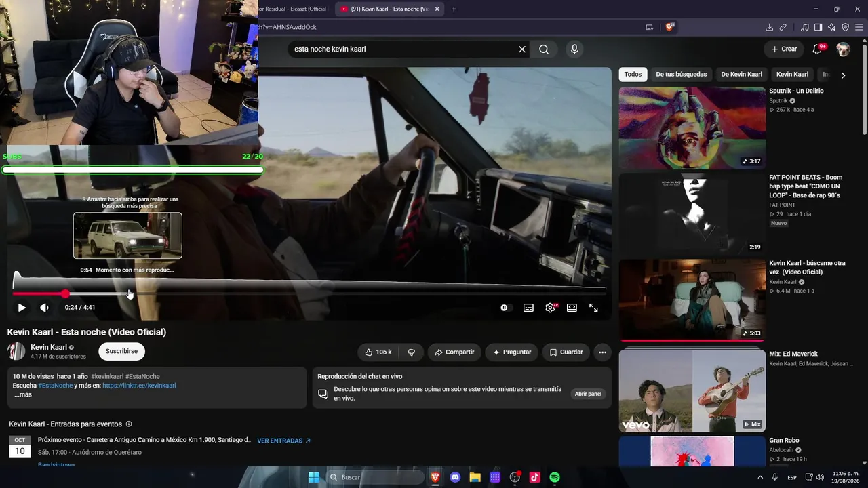
Task: Open the Brave Shields lion icon
Action: tap(669, 27)
